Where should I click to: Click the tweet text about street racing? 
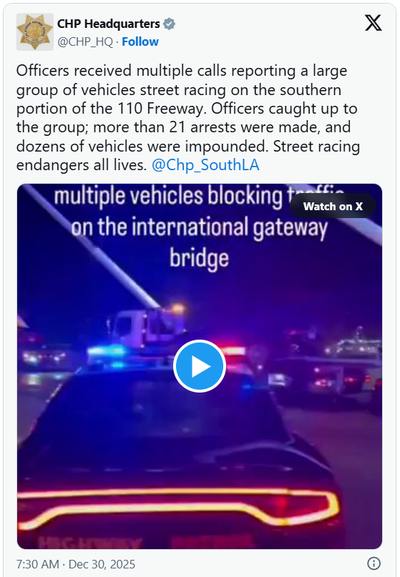pos(188,118)
